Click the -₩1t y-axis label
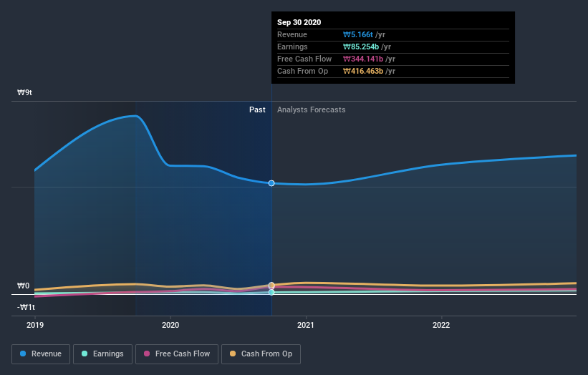 pyautogui.click(x=26, y=307)
